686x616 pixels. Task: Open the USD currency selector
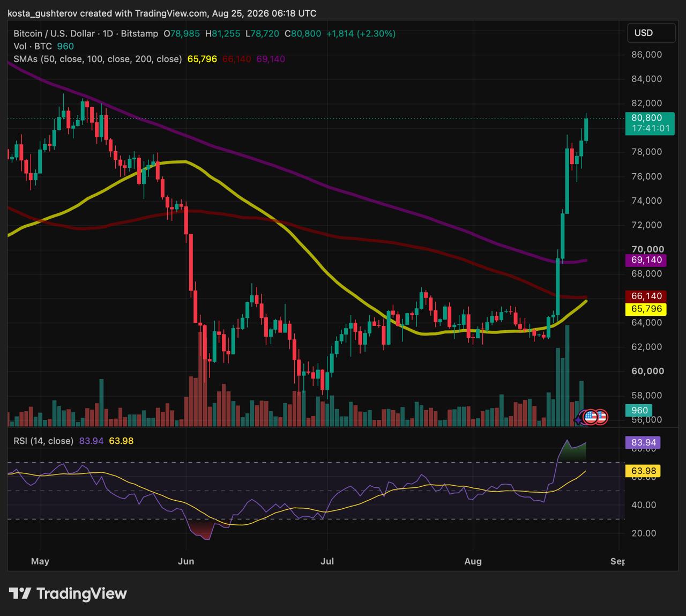click(651, 33)
